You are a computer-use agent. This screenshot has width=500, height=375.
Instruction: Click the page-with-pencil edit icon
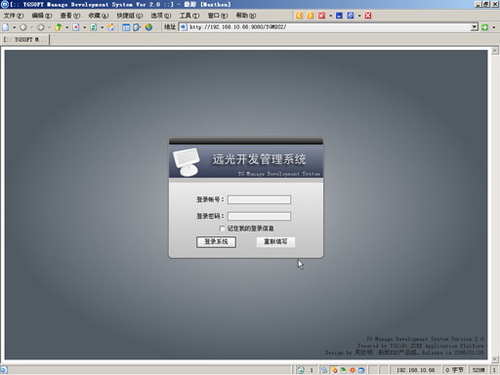[x=137, y=27]
